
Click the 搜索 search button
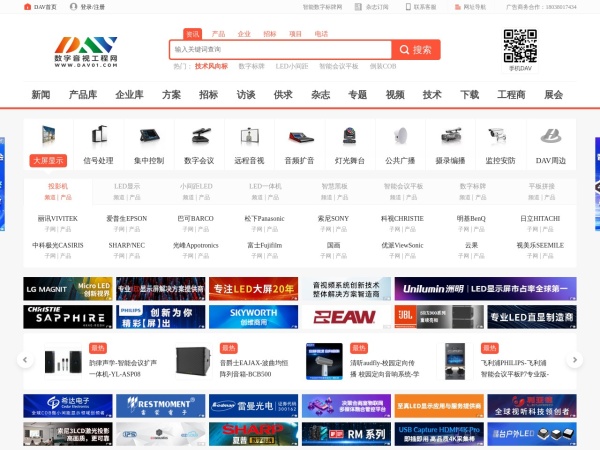[416, 50]
